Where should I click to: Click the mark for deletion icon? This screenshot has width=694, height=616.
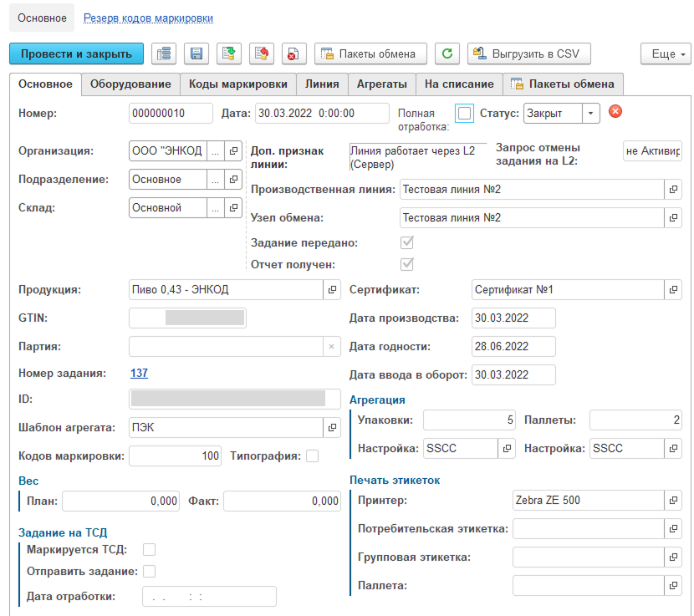point(294,54)
